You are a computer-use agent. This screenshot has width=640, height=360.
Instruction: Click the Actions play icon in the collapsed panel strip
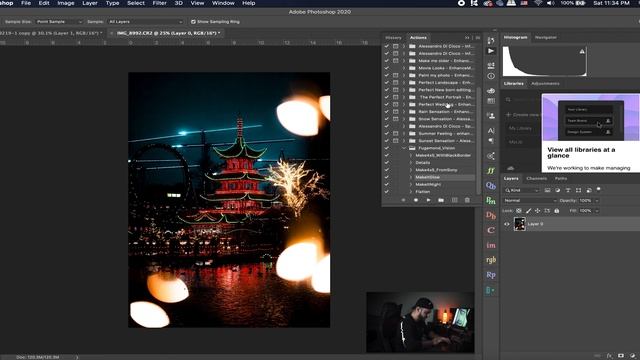coord(491,51)
